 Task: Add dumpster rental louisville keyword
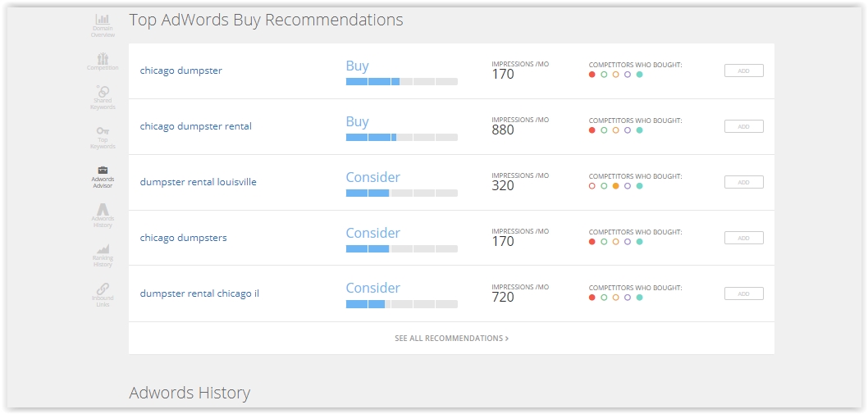[743, 182]
